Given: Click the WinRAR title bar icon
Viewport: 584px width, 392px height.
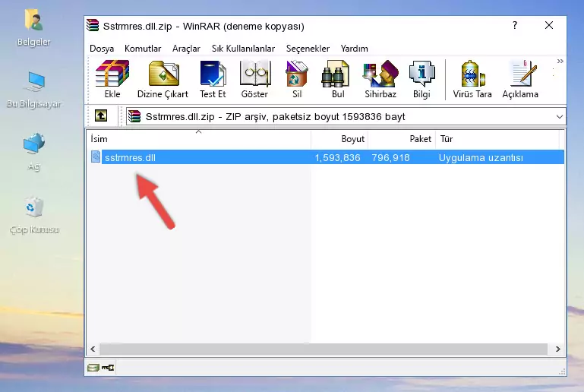Looking at the screenshot, I should 93,26.
